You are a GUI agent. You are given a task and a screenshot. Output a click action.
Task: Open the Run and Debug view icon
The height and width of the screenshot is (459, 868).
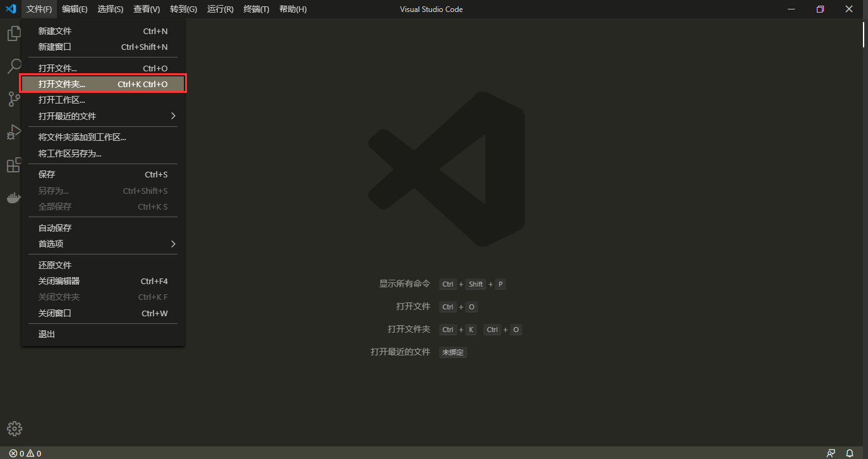(14, 132)
